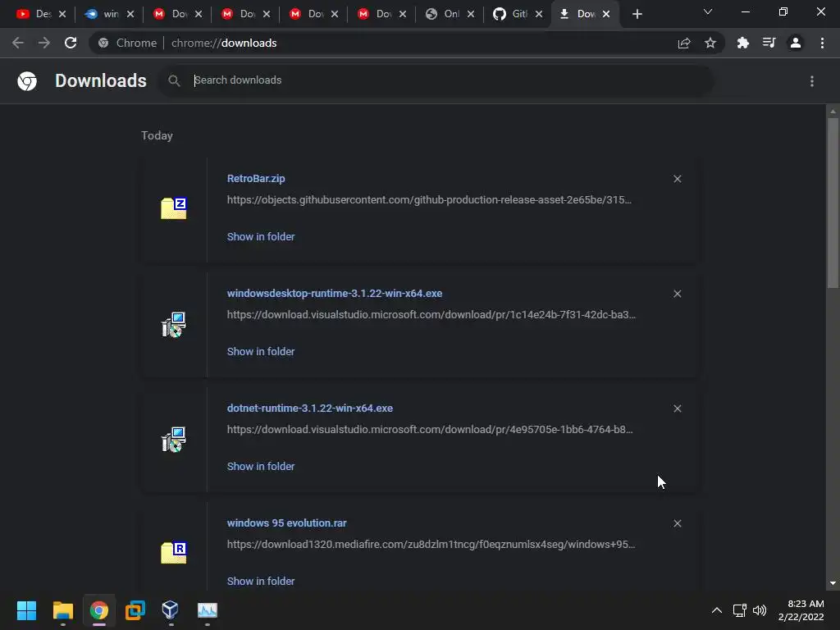This screenshot has width=840, height=630.
Task: Show windows 95 evolution.rar in folder
Action: [261, 582]
